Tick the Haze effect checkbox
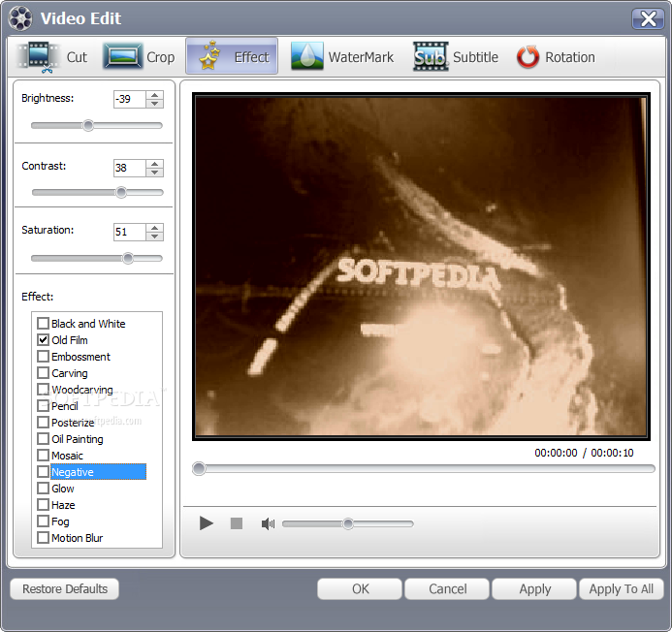672x632 pixels. point(43,505)
